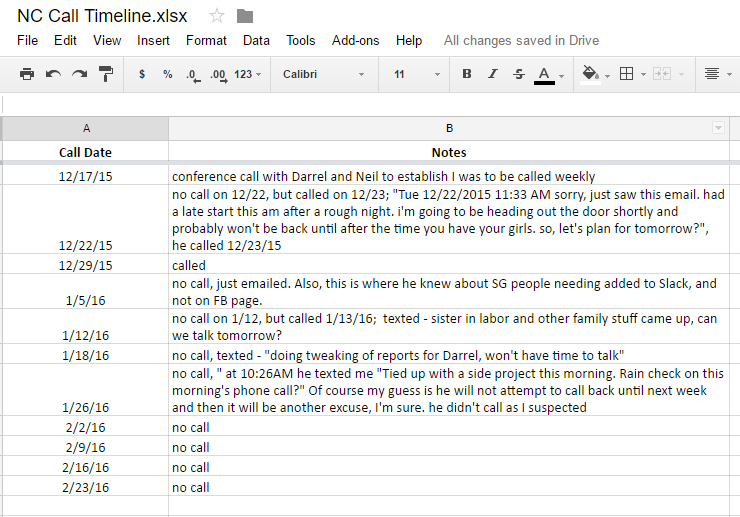
Task: Select the Notes header cell
Action: [x=449, y=152]
